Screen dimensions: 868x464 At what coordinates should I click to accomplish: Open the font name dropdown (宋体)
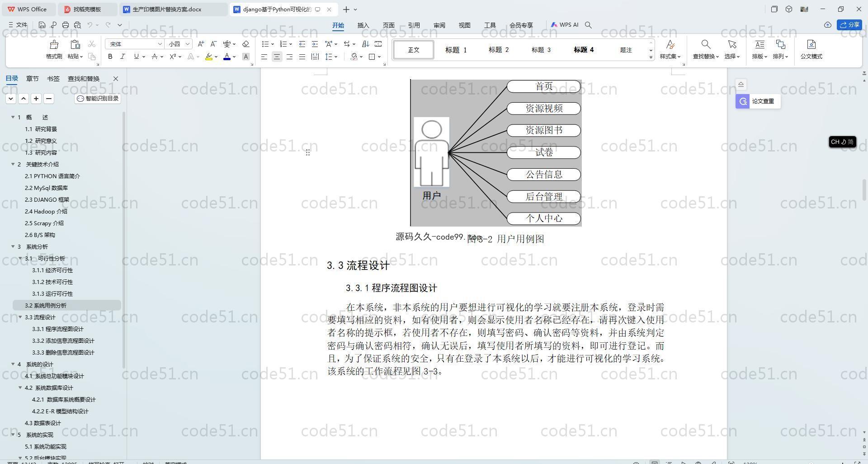pos(160,44)
